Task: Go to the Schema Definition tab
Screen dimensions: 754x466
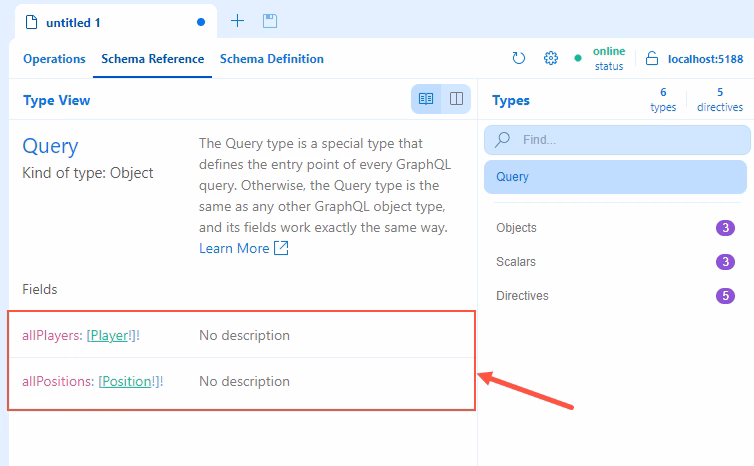Action: (272, 59)
